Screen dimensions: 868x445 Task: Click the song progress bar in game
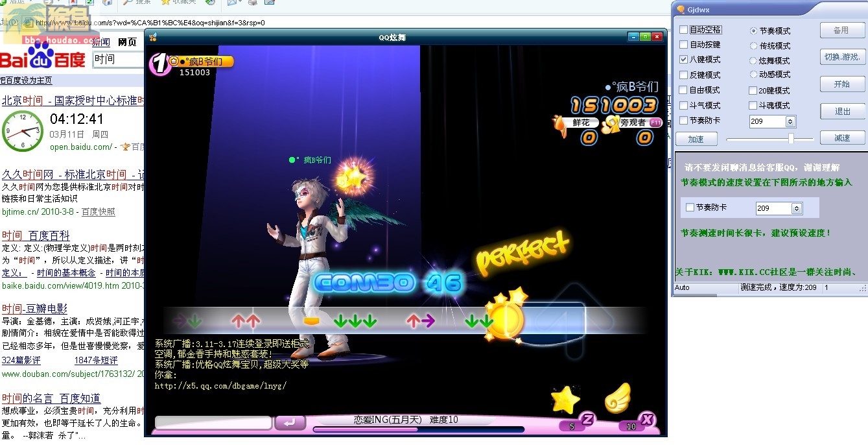pos(419,429)
